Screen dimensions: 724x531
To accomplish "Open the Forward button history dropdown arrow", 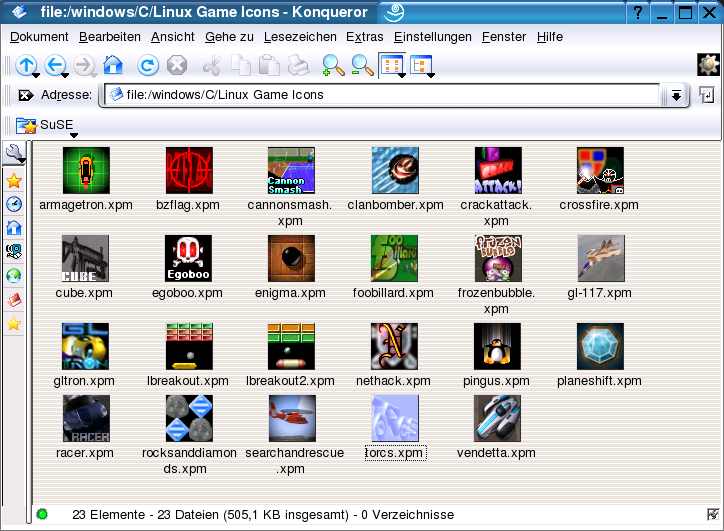I will (94, 75).
